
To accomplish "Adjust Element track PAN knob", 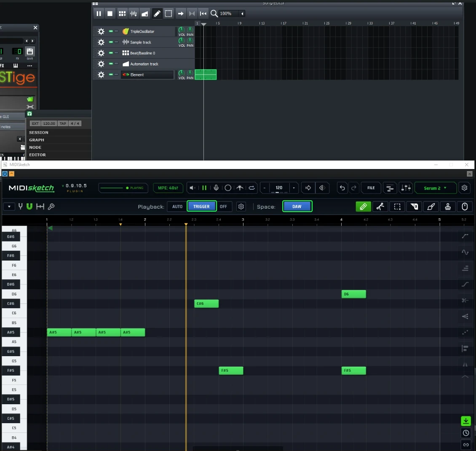I will click(190, 73).
